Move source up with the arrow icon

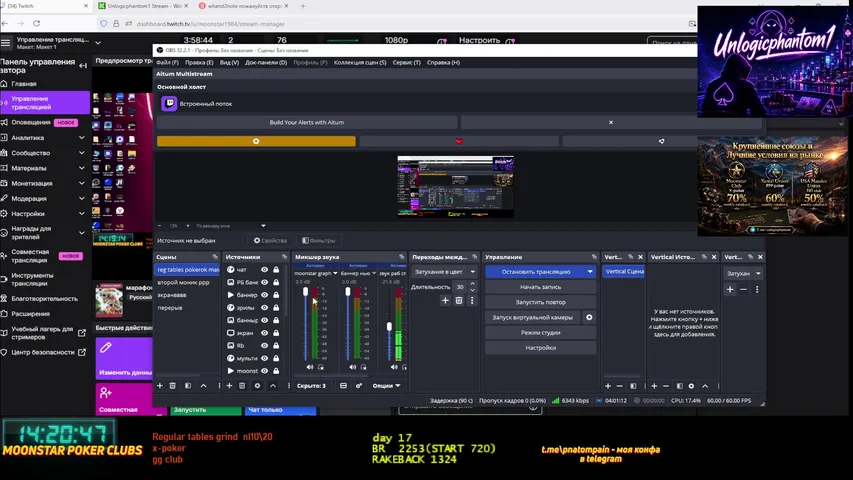pyautogui.click(x=273, y=386)
